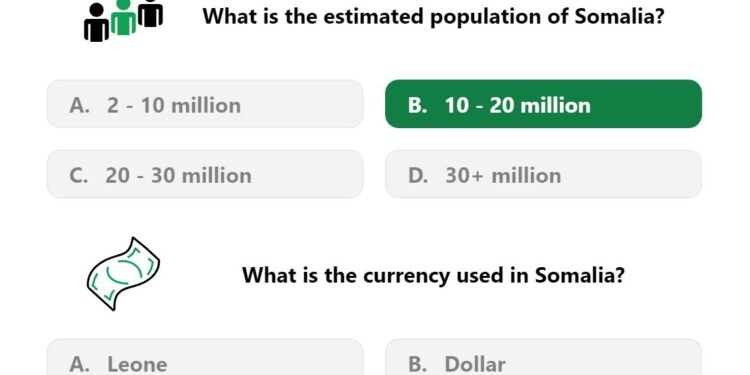Select the highlighted B. 10 - 20 million answer
750x375 pixels.
point(543,104)
